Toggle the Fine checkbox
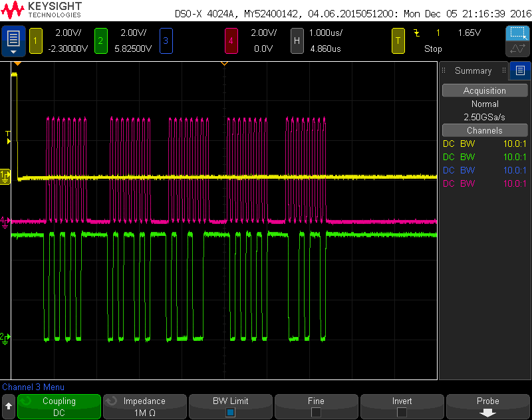Screen dimensions: 532x420 [x=316, y=412]
